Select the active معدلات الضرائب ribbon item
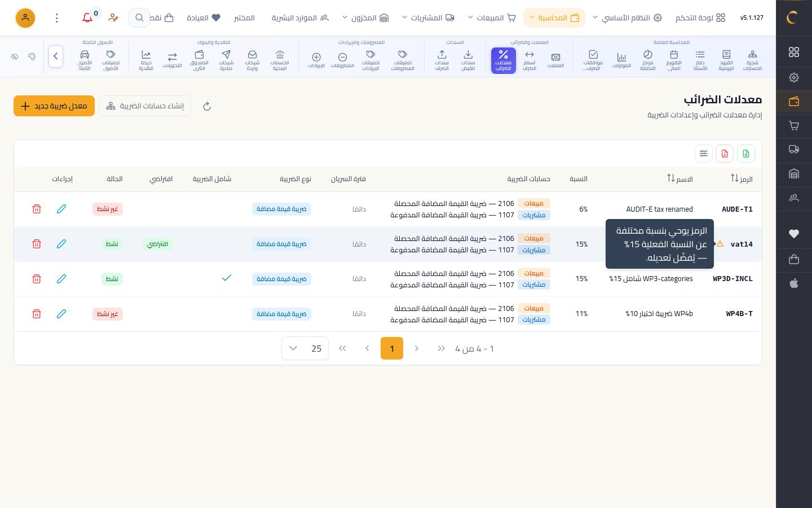Viewport: 812px width, 508px height. tap(504, 60)
